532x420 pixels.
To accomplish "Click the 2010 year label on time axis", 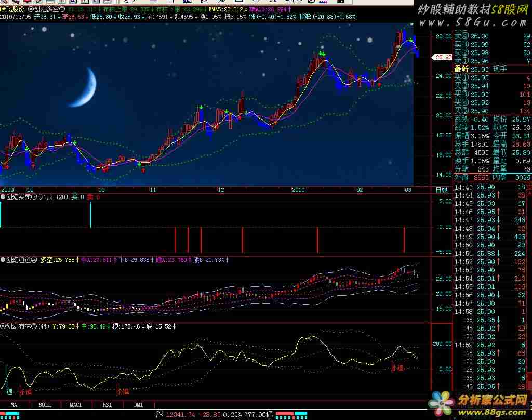I will click(x=298, y=190).
